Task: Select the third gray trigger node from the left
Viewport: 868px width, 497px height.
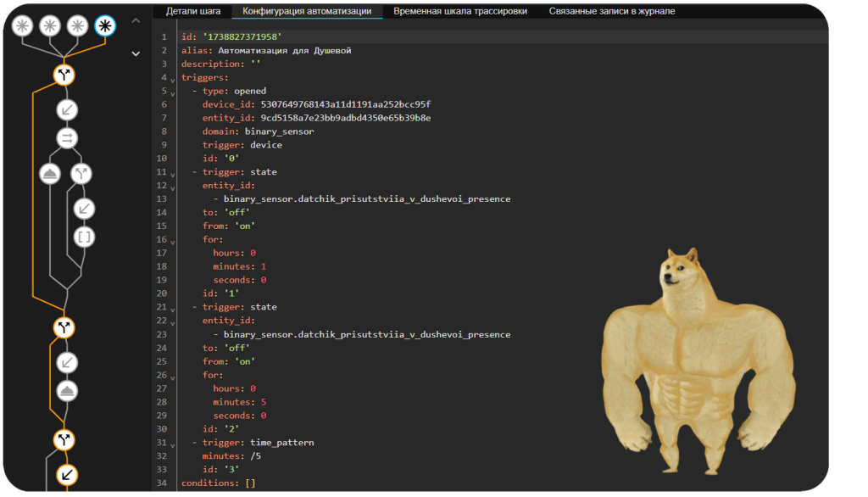Action: click(77, 25)
